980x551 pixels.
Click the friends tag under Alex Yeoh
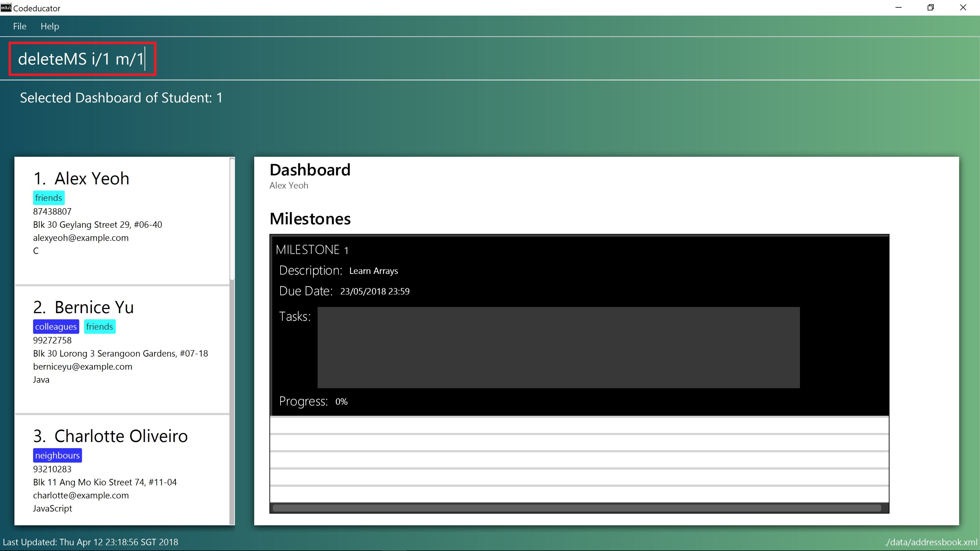(x=48, y=198)
